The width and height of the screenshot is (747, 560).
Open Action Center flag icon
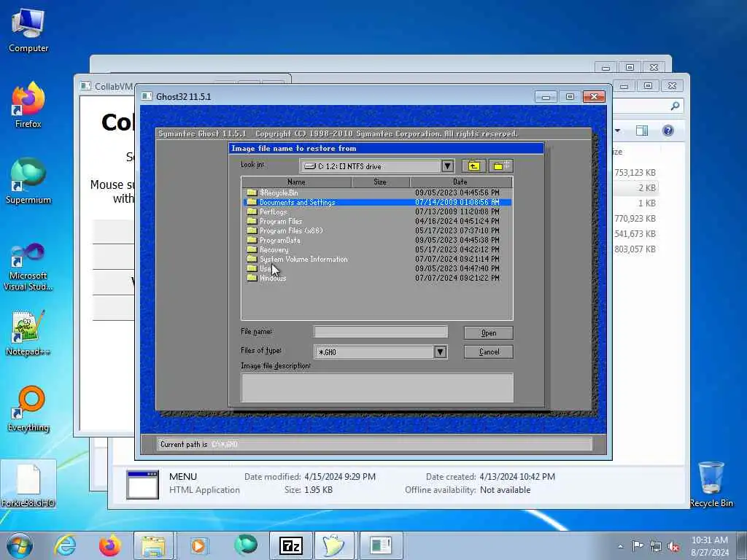click(638, 546)
